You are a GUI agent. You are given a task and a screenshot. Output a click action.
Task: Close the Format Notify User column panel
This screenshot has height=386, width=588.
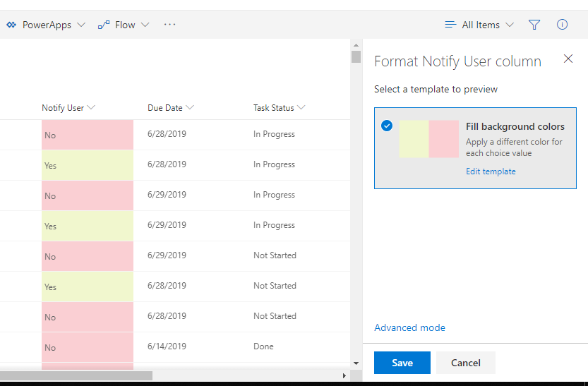click(568, 59)
